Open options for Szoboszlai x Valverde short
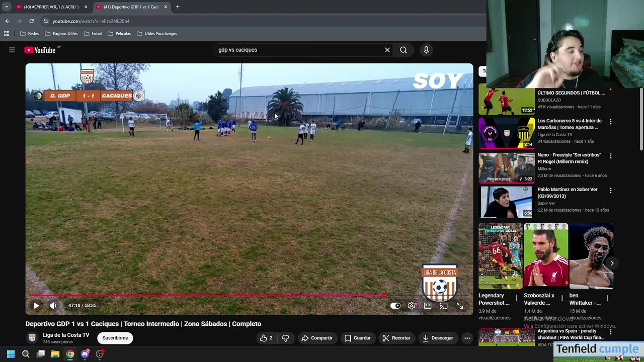644x362 pixels. click(562, 298)
